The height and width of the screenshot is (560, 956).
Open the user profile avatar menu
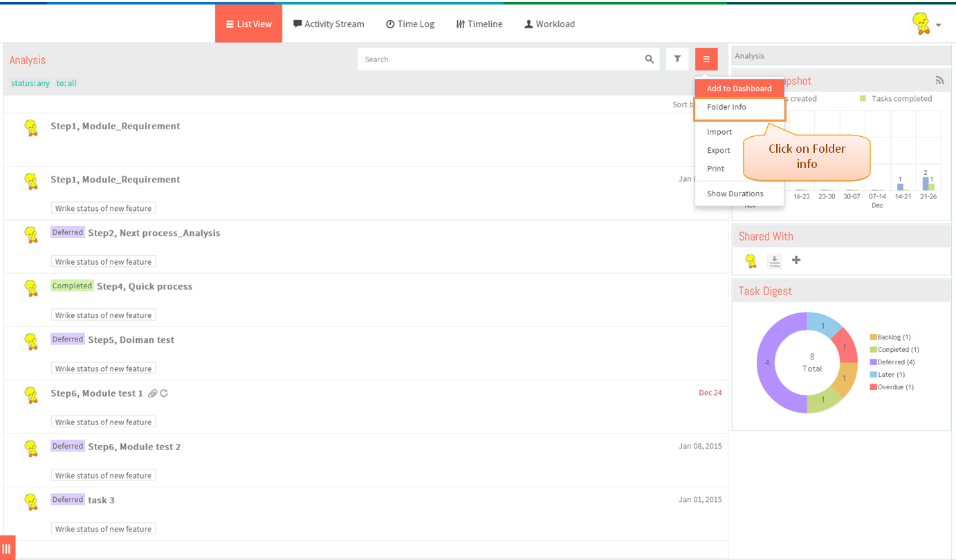click(x=926, y=24)
